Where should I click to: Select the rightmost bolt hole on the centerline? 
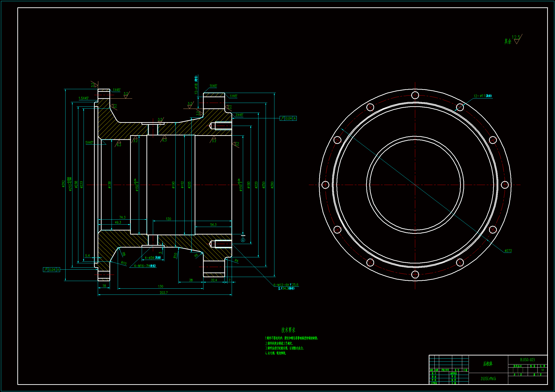tap(505, 185)
